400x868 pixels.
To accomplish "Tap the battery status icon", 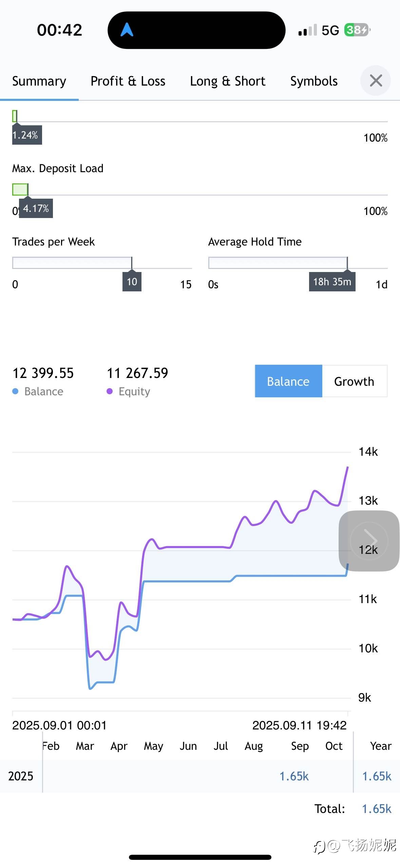I will (357, 30).
